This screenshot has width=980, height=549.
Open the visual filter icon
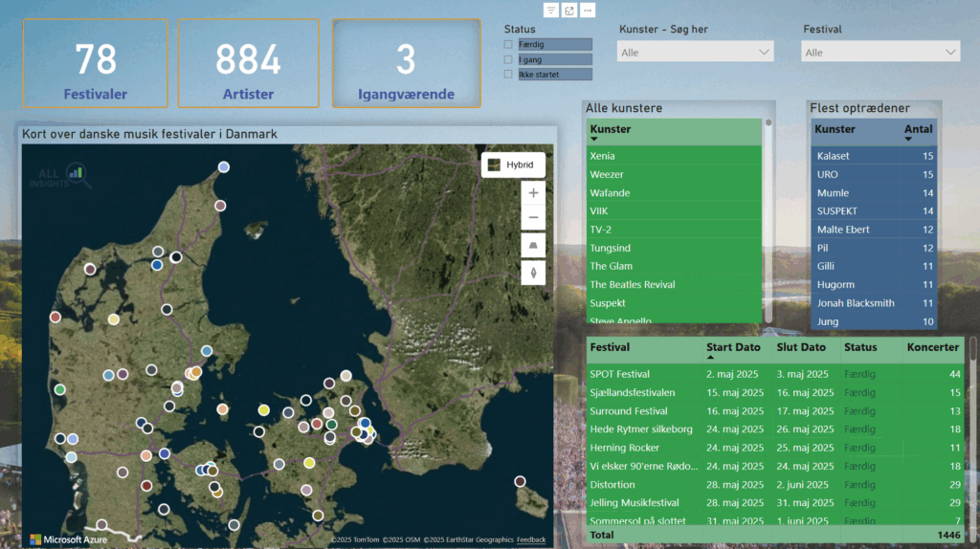click(x=551, y=10)
